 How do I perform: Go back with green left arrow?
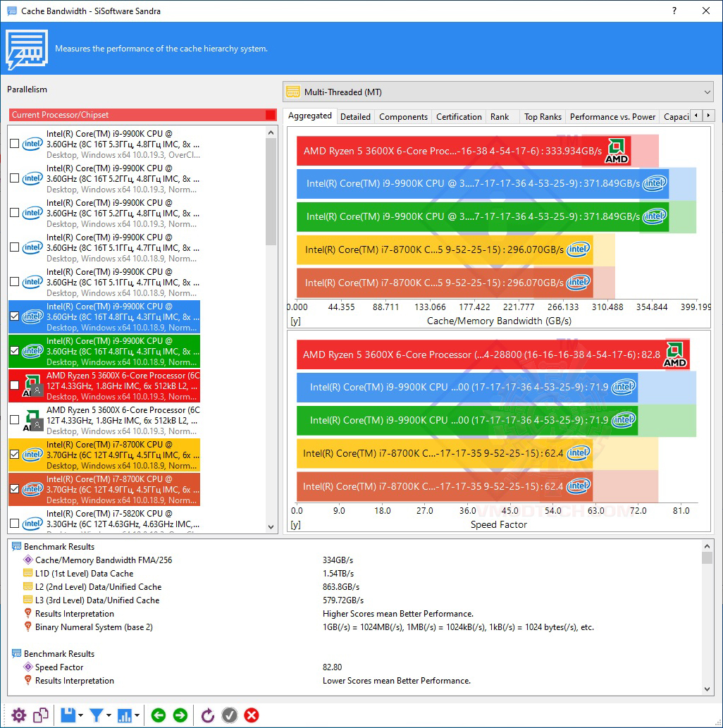tap(159, 715)
